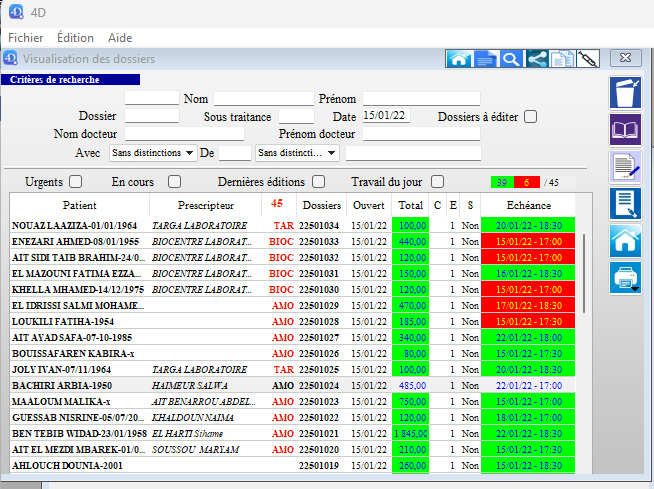This screenshot has height=489, width=654.
Task: Open the Avec Sans distinctions dropdown
Action: point(152,153)
